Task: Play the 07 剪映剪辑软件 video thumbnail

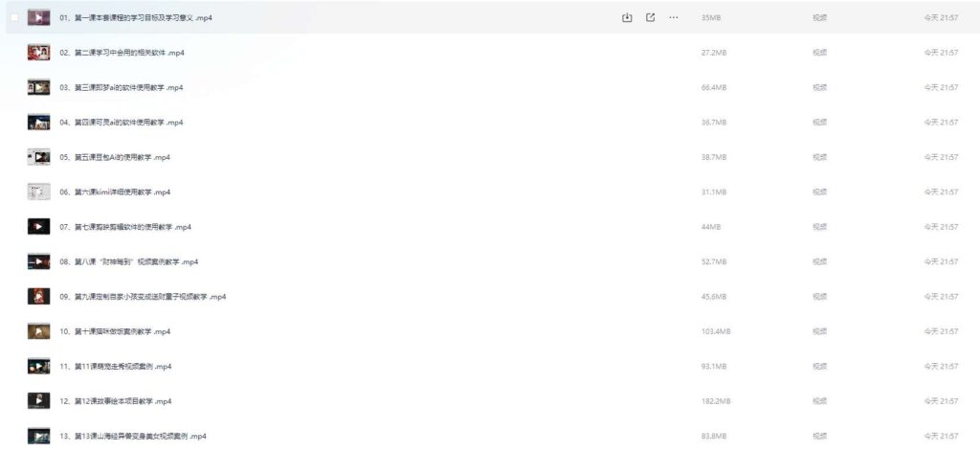Action: coord(38,227)
